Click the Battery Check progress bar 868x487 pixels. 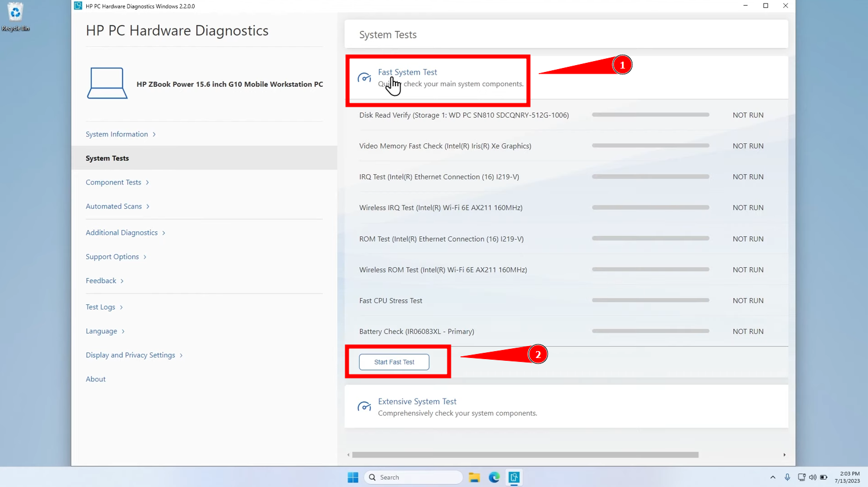click(651, 331)
